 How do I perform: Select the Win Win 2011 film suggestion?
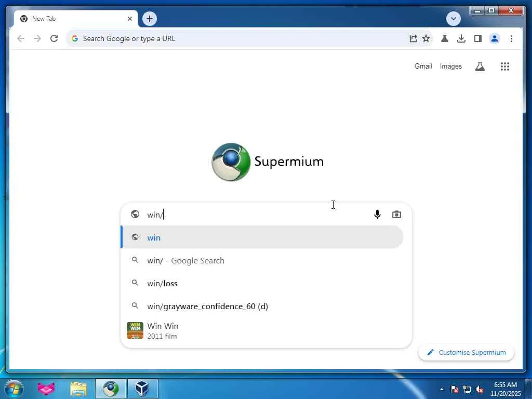[262, 330]
